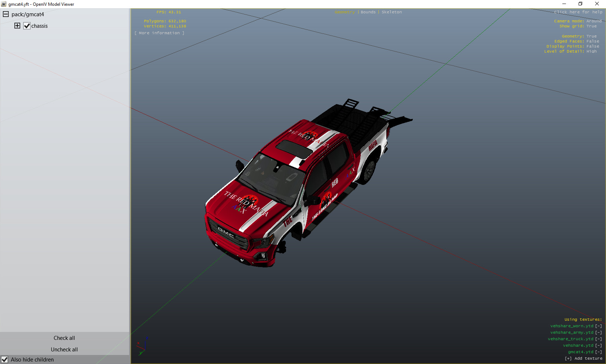Select the chassis tree item label
This screenshot has width=606, height=364.
(x=39, y=26)
